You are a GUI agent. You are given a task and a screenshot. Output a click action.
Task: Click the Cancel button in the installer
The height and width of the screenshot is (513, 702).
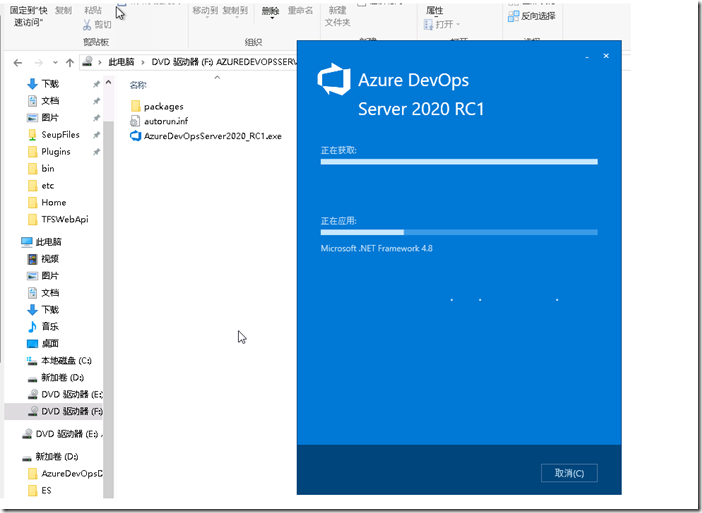pos(569,473)
